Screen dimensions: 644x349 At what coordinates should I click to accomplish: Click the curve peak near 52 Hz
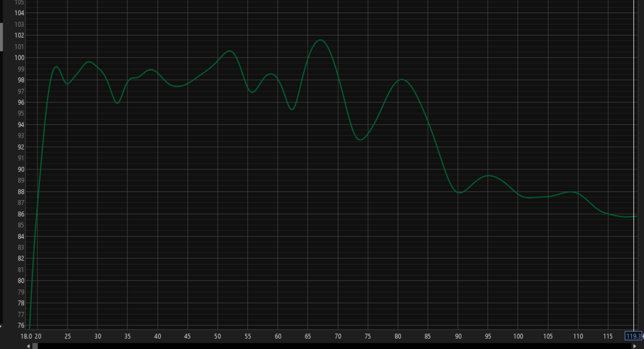click(229, 51)
